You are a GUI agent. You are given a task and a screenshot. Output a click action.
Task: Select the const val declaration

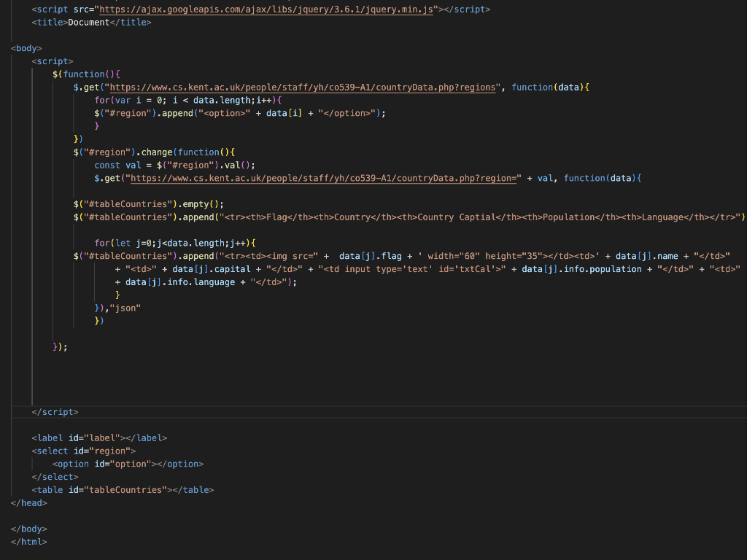(117, 165)
